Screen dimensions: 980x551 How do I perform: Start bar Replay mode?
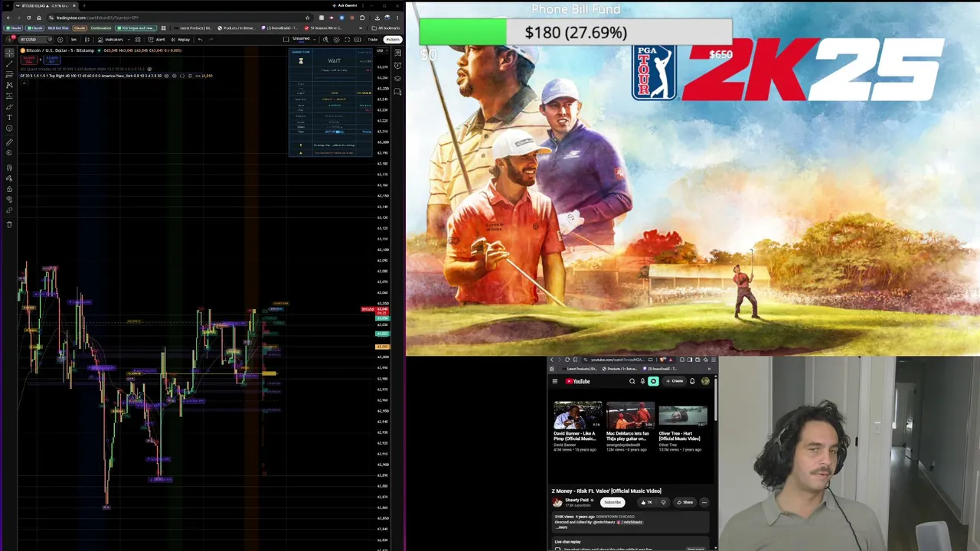coord(181,39)
